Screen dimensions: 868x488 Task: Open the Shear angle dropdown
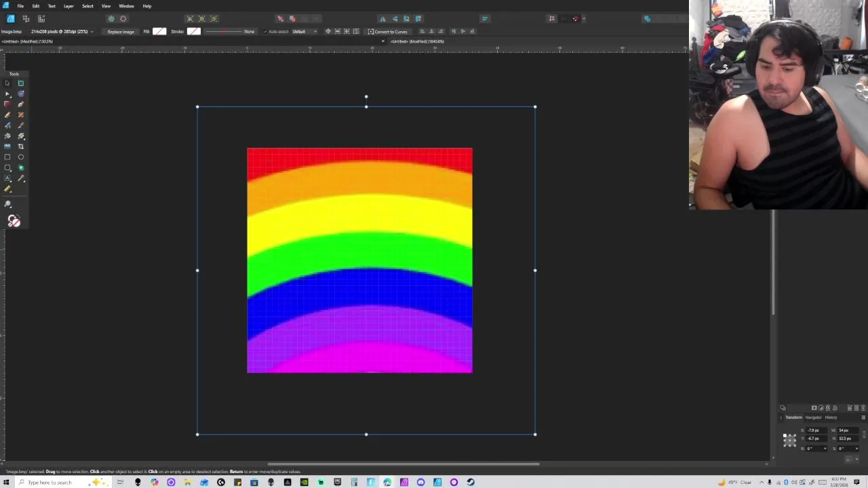tap(856, 449)
